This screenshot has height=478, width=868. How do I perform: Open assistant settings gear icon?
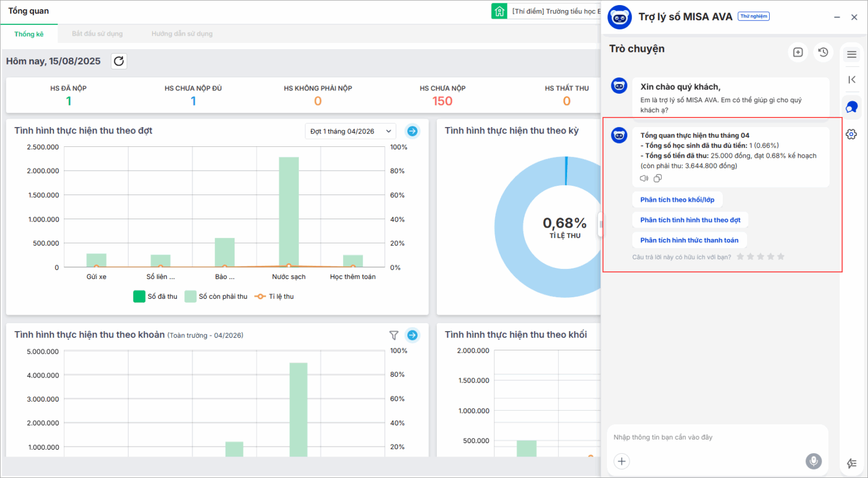[852, 134]
